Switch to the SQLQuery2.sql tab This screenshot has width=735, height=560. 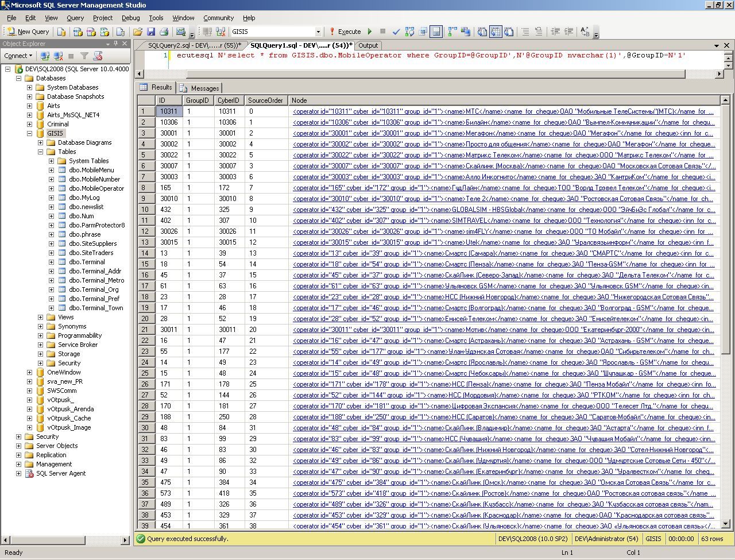tap(194, 45)
